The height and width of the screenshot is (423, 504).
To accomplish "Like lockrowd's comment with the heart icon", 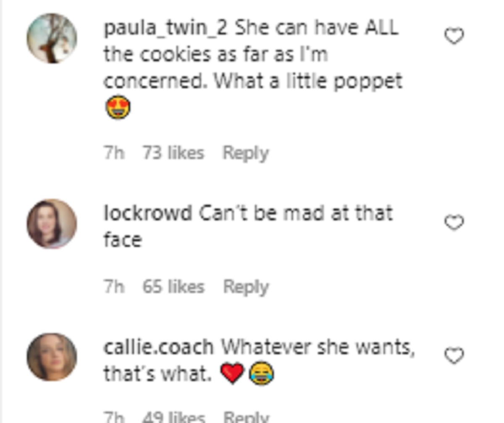I will click(x=454, y=223).
